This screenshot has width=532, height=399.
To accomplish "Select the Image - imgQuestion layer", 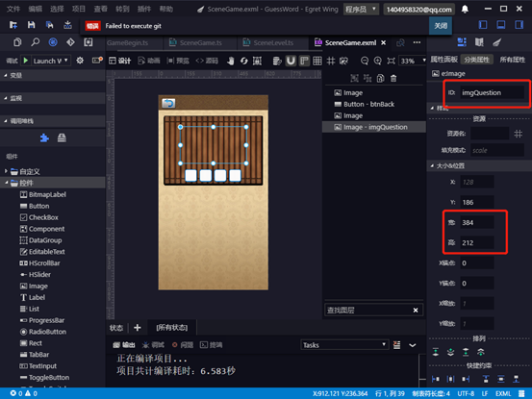I will tap(374, 127).
